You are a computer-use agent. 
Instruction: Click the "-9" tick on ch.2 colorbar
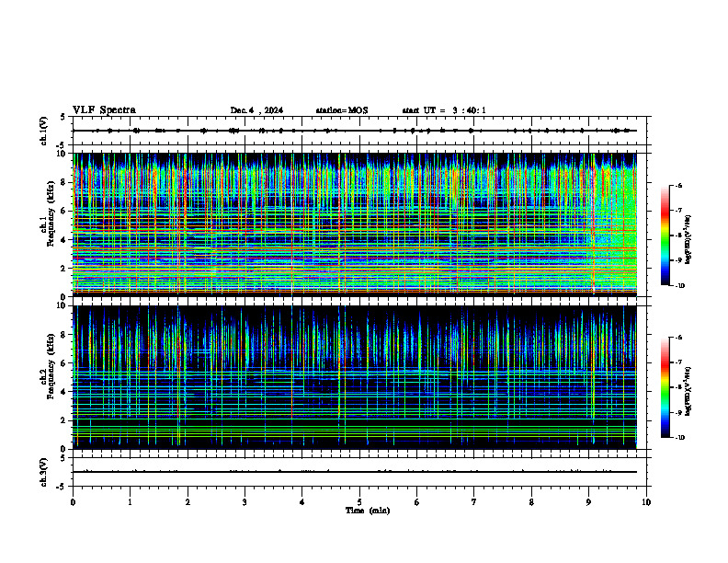[678, 412]
